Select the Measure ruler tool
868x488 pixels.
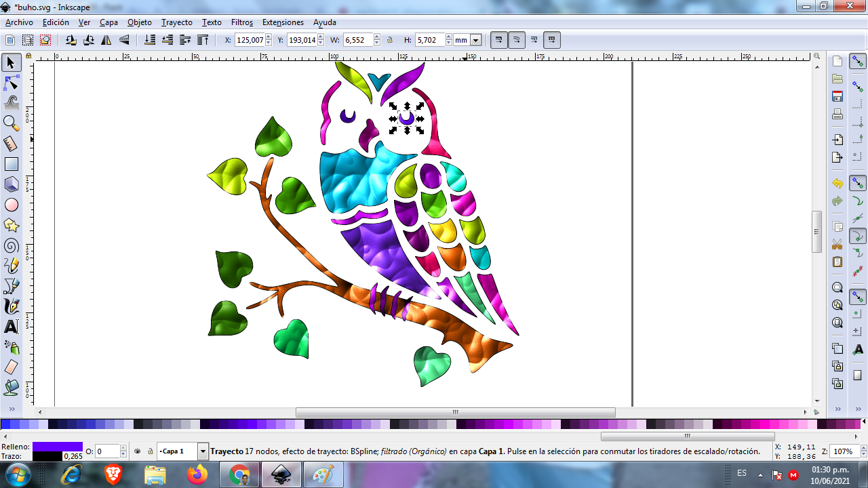point(11,144)
